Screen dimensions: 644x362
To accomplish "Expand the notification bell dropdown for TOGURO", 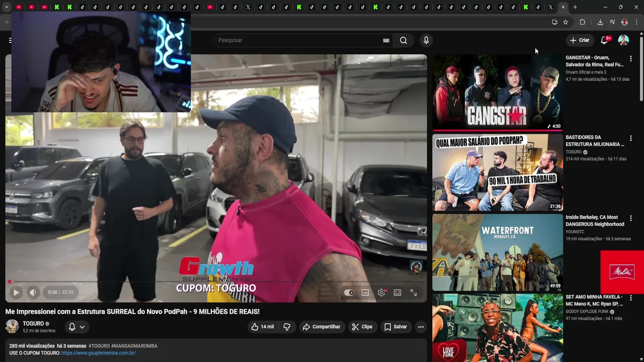I will (77, 327).
